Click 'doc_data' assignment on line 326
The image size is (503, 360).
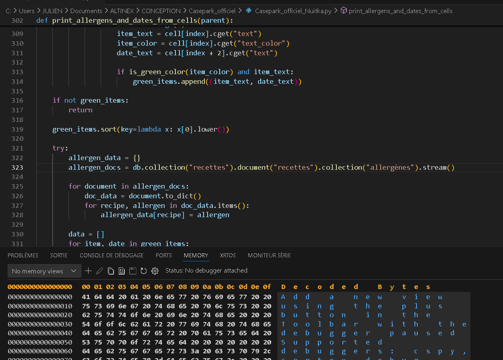[x=100, y=196]
